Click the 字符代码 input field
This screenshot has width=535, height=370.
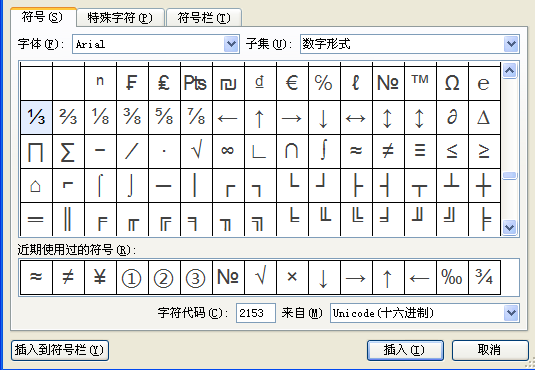click(x=256, y=313)
